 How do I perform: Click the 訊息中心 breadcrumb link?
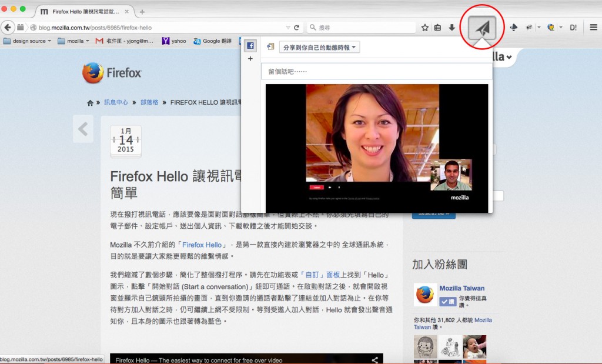click(x=116, y=102)
